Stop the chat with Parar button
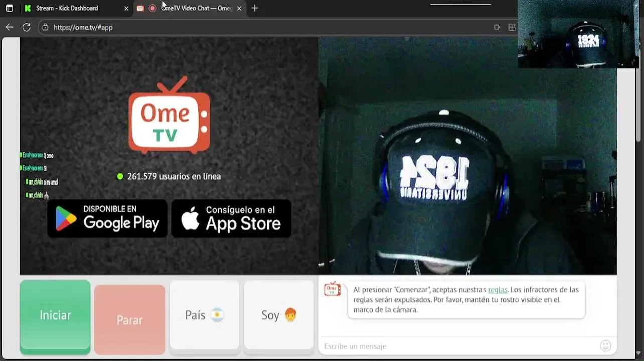 coord(129,319)
